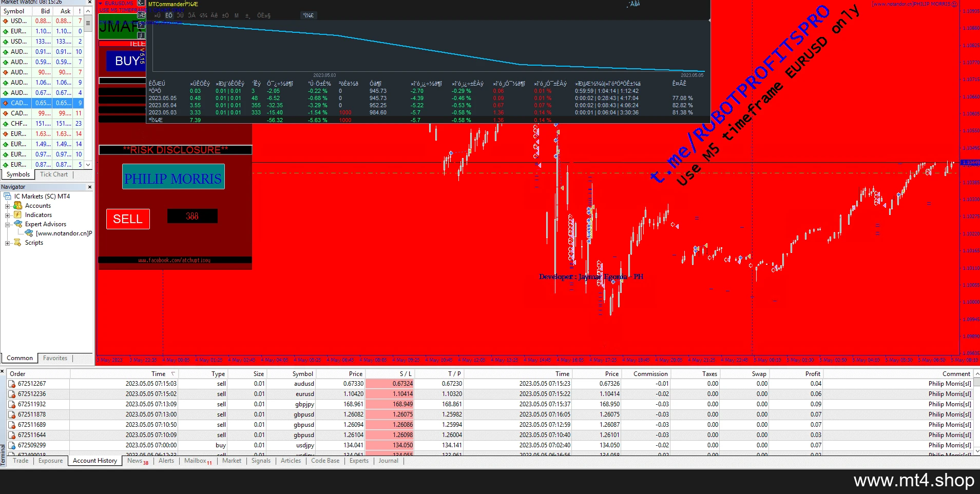Open the Journal tab
980x494 pixels.
pos(388,461)
